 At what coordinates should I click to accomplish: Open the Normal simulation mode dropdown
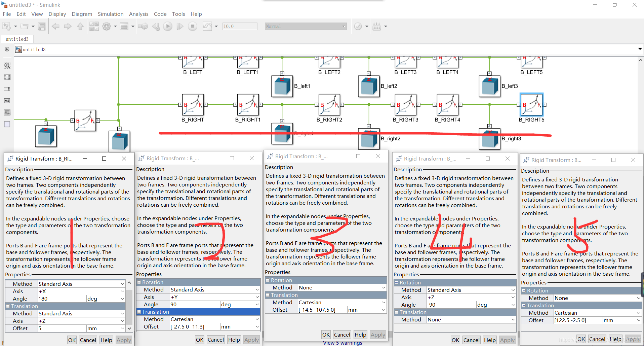coord(306,26)
